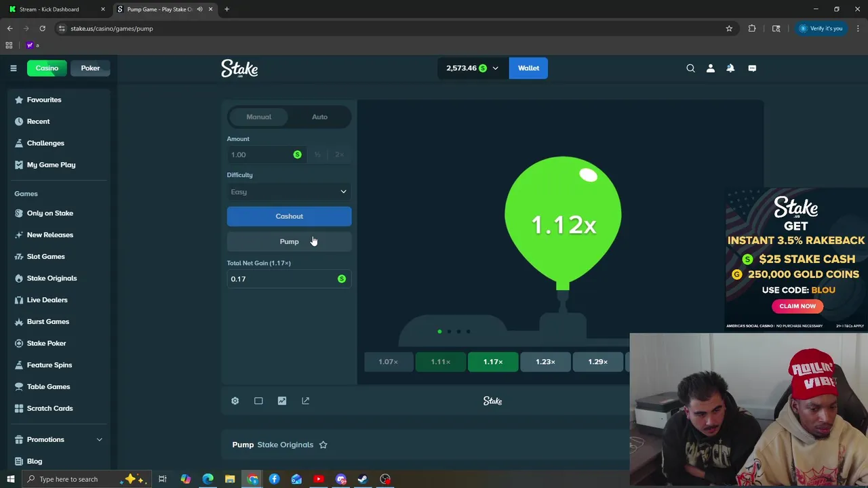Click the Total Net Gain field
This screenshot has width=868, height=488.
click(x=289, y=279)
